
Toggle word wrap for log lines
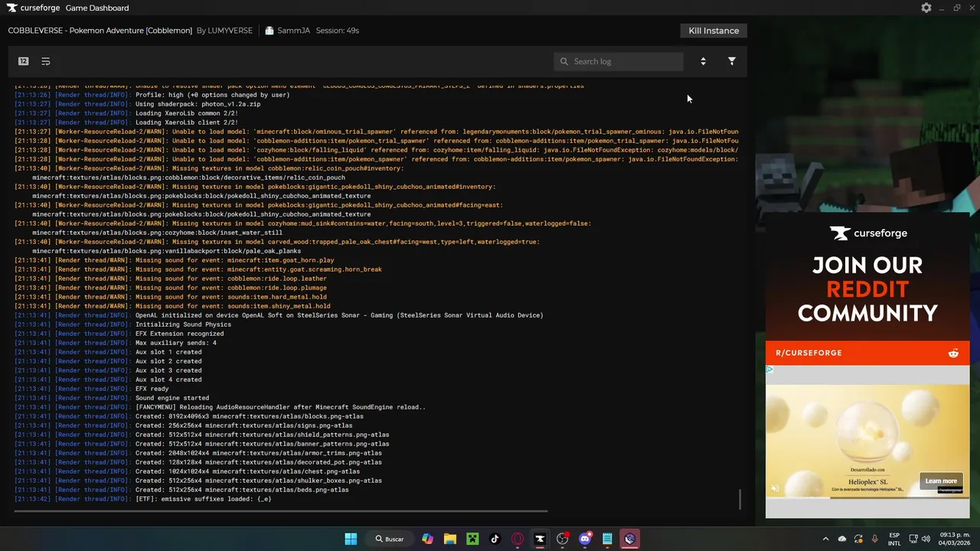point(45,61)
